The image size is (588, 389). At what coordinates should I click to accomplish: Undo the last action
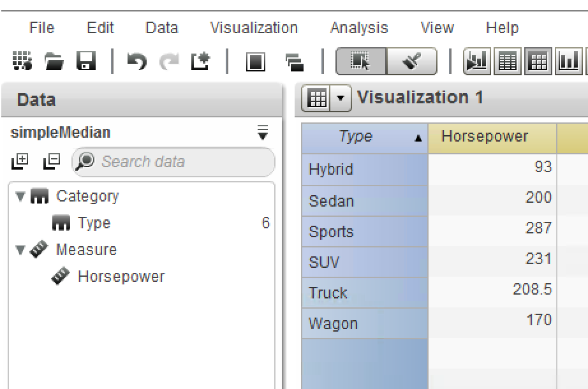click(137, 61)
